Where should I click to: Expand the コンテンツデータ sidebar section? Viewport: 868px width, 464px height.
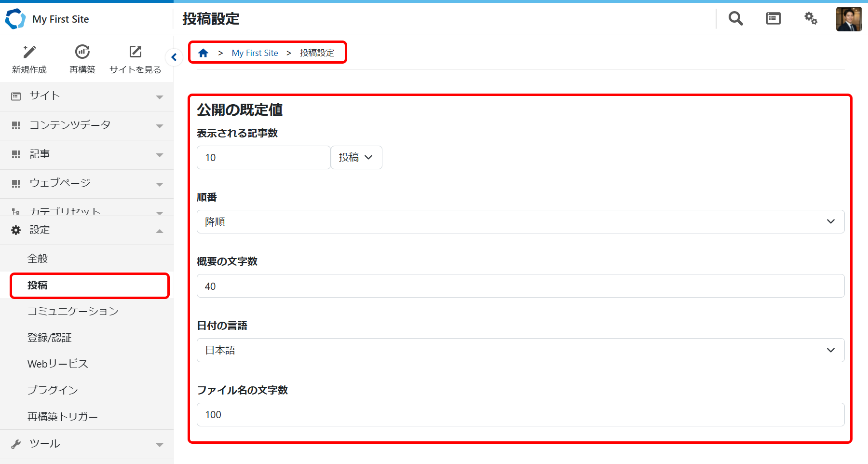pos(87,125)
